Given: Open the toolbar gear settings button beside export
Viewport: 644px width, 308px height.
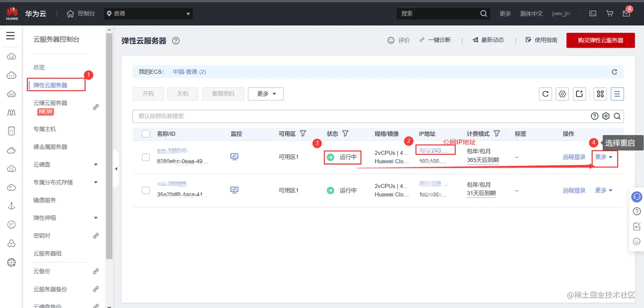Looking at the screenshot, I should [563, 94].
